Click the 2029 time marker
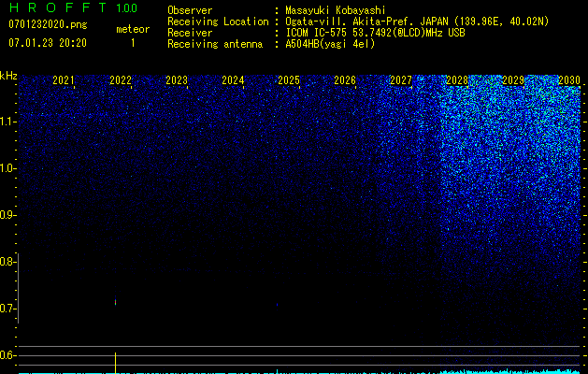Image resolution: width=588 pixels, height=374 pixels. pos(513,80)
